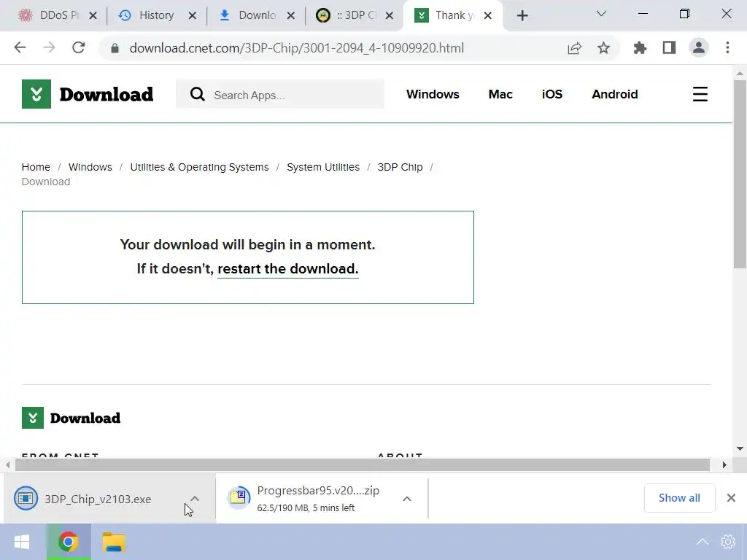Viewport: 747px width, 560px height.
Task: Open the iOS category menu
Action: coord(552,94)
